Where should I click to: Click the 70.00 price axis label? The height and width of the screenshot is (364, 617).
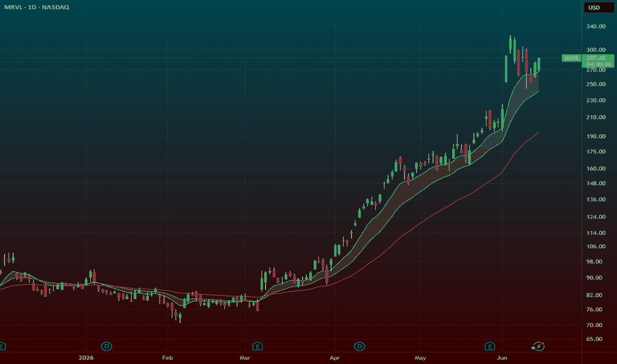[594, 325]
